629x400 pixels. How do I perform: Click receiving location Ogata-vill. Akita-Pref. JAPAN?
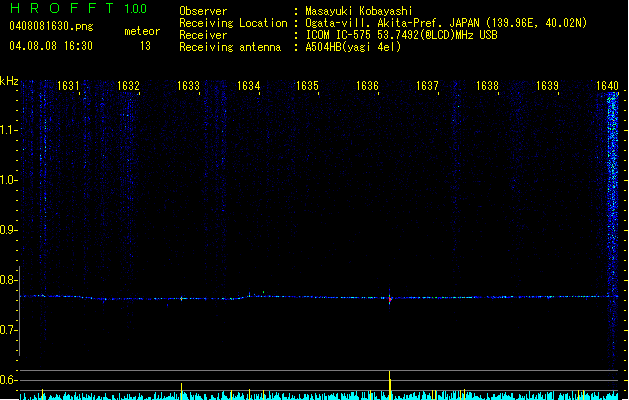point(392,23)
